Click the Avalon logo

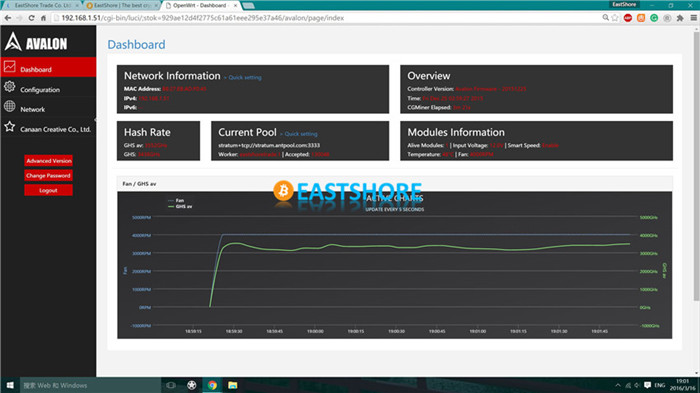pos(36,42)
